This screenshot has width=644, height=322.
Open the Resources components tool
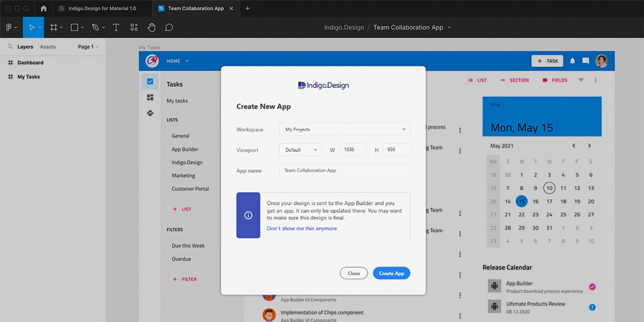coord(134,27)
